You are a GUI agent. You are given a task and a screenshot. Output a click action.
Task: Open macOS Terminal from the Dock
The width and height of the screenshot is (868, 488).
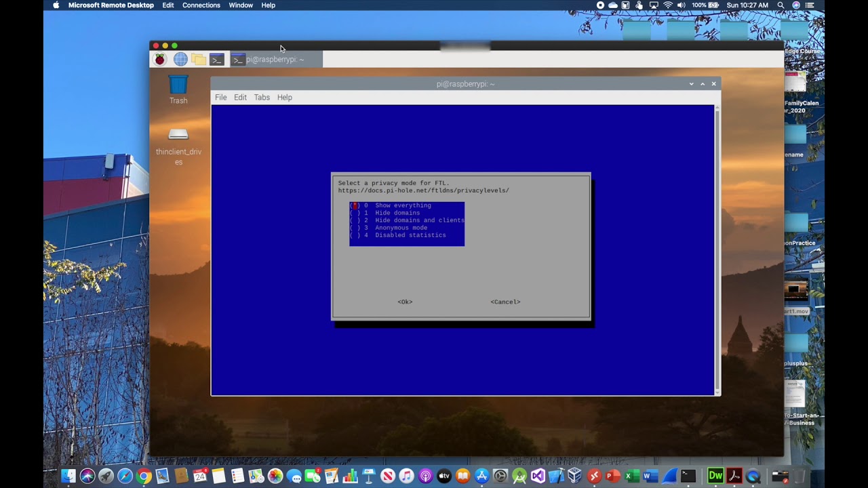[688, 476]
